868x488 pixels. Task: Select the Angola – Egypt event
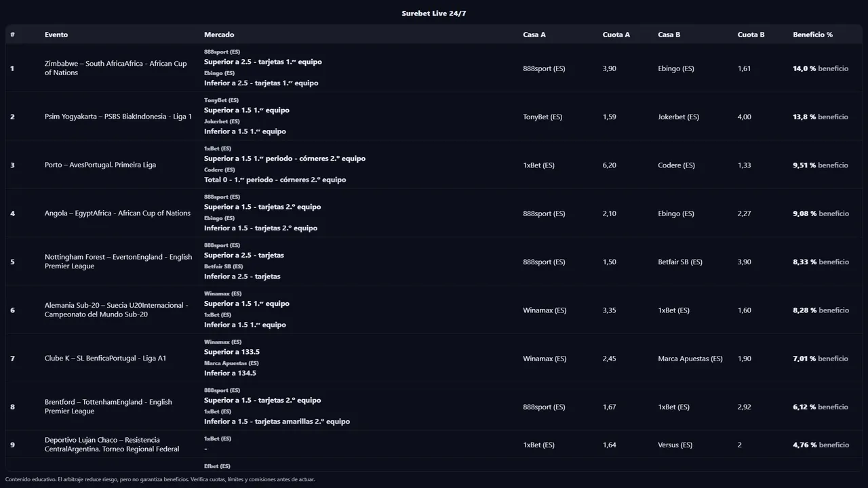tap(117, 213)
